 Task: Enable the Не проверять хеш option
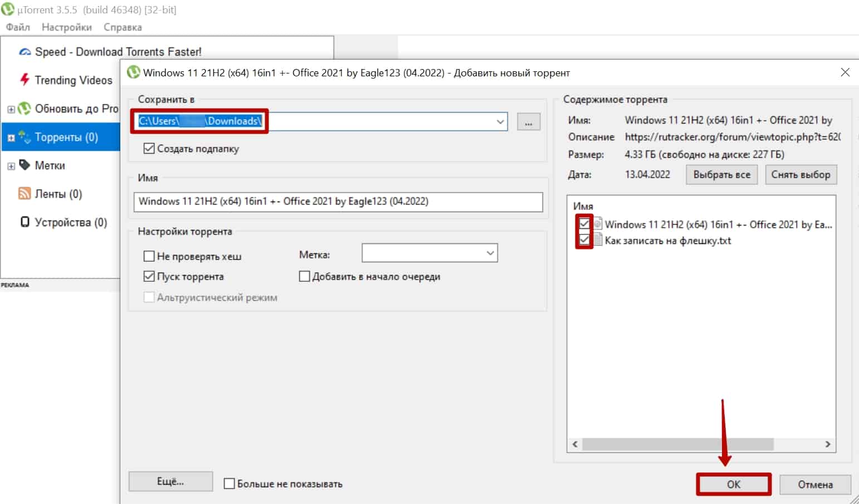149,256
